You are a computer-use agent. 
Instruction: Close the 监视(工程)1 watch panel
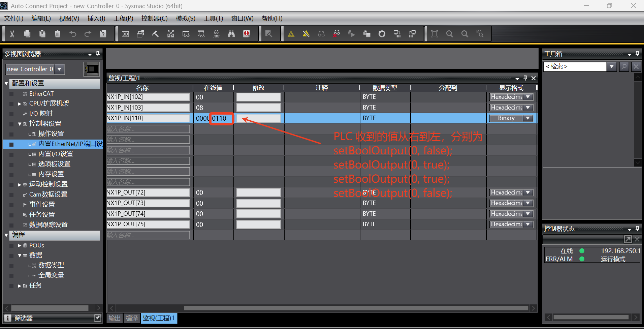pos(534,78)
